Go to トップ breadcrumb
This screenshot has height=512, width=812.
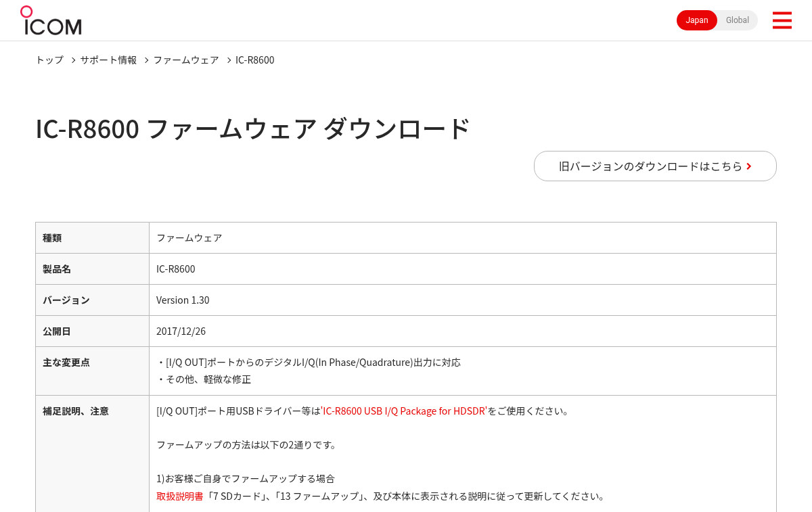click(x=49, y=60)
